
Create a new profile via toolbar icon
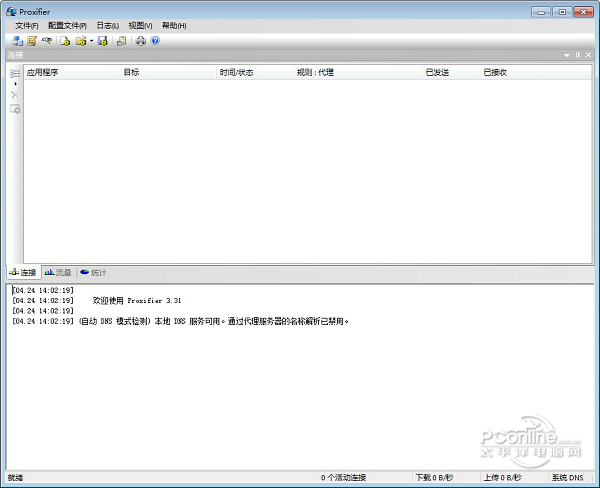(x=65, y=41)
